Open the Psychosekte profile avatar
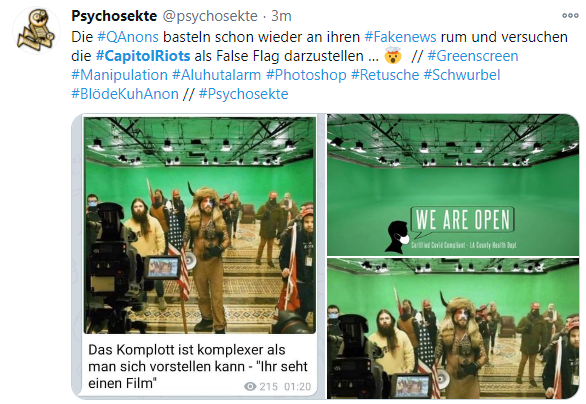This screenshot has height=404, width=586. [x=36, y=31]
